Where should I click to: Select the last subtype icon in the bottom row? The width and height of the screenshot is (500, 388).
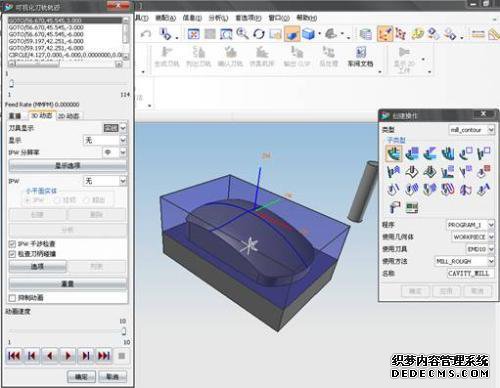point(412,207)
